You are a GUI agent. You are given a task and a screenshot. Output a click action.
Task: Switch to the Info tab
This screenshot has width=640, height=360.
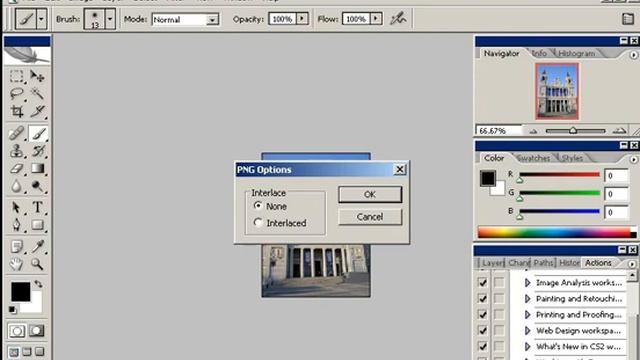(x=539, y=53)
